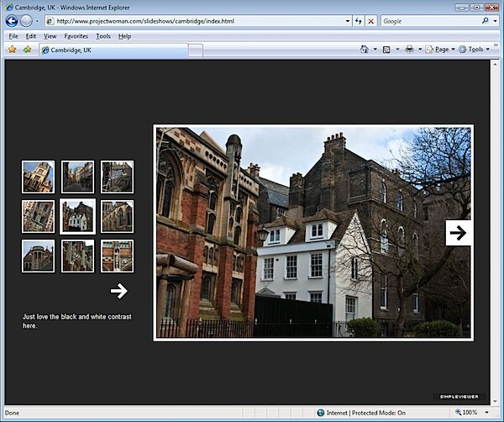Open the search provider dropdown arrow
504x422 pixels.
point(495,21)
